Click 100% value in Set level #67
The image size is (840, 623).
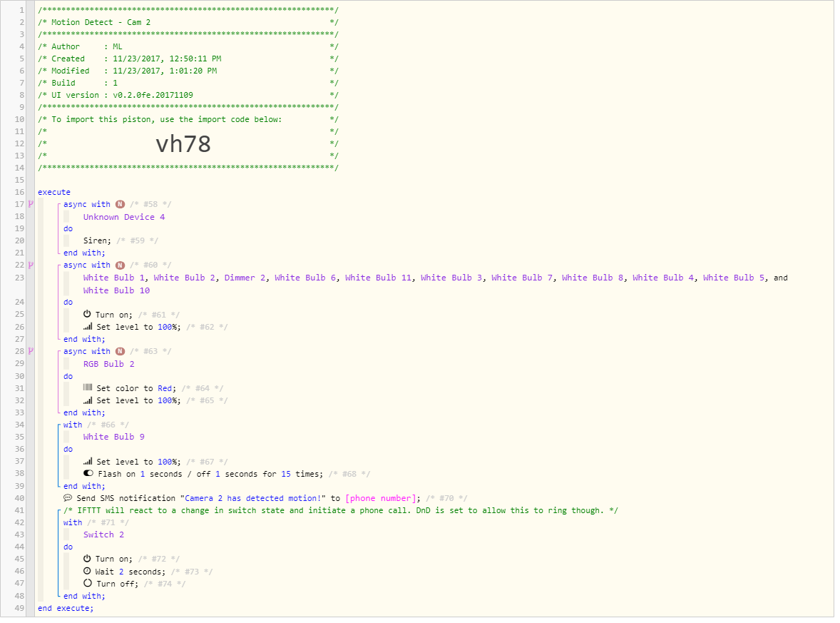coord(167,462)
